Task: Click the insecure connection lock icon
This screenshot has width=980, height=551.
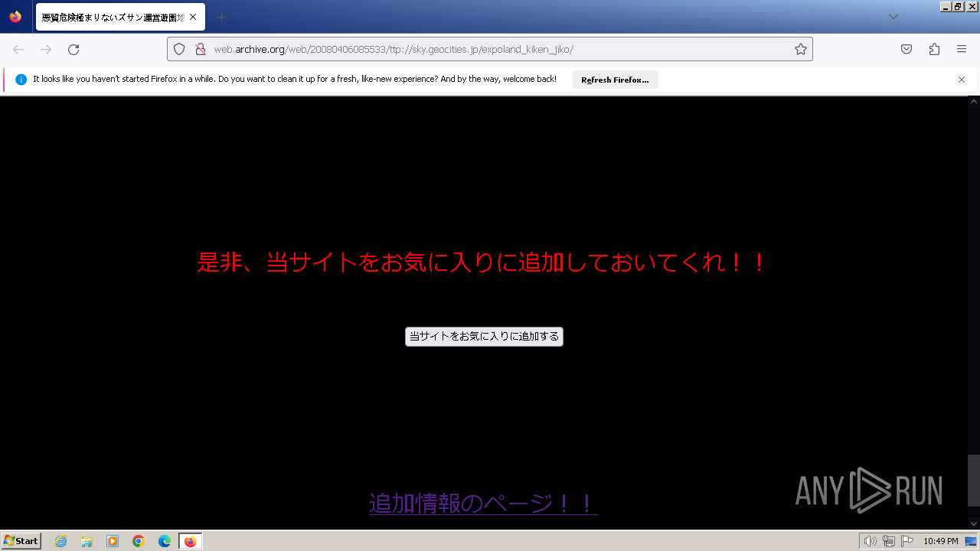Action: 201,49
